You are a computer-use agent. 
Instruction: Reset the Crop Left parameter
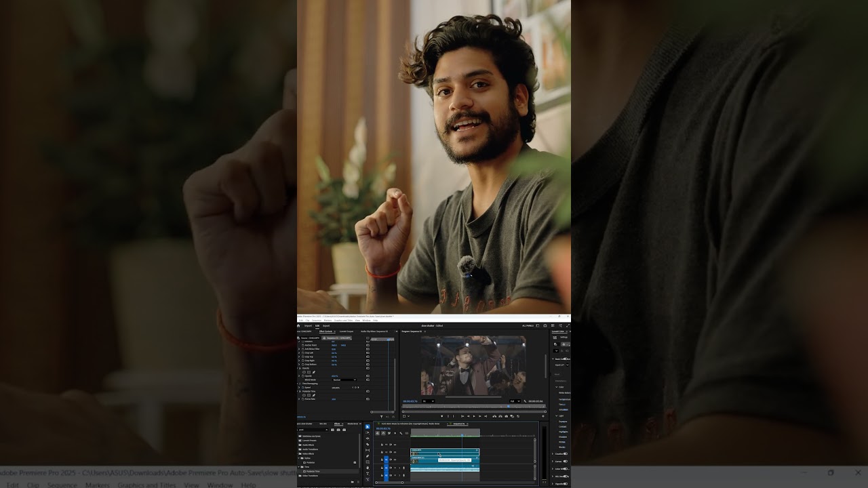tap(368, 353)
